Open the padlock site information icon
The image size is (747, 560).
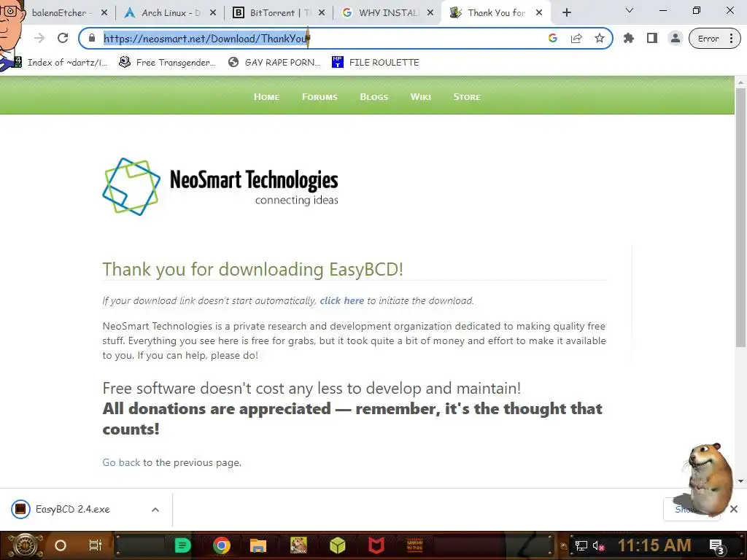pyautogui.click(x=92, y=38)
